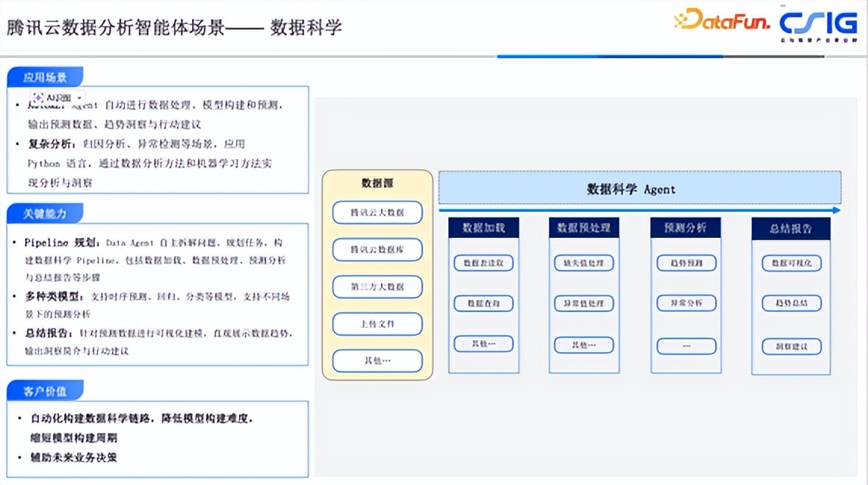Click the text 辅助未来业务决策

[73, 457]
